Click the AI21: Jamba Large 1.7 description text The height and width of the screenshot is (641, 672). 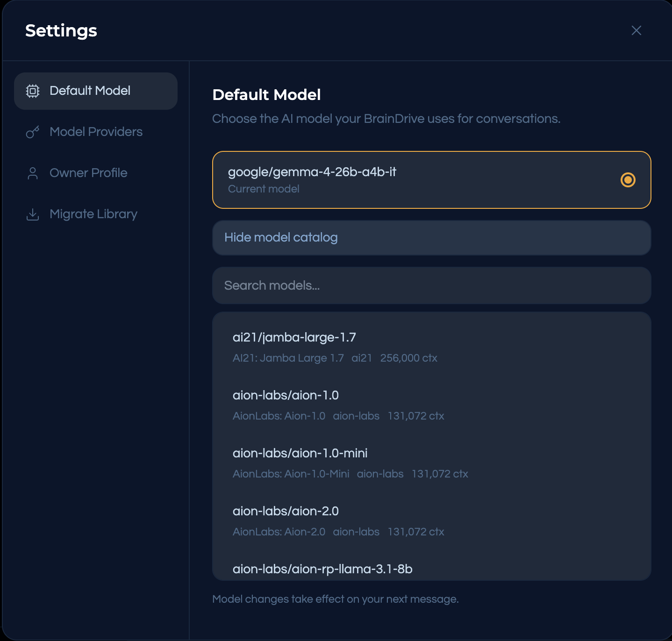click(288, 358)
